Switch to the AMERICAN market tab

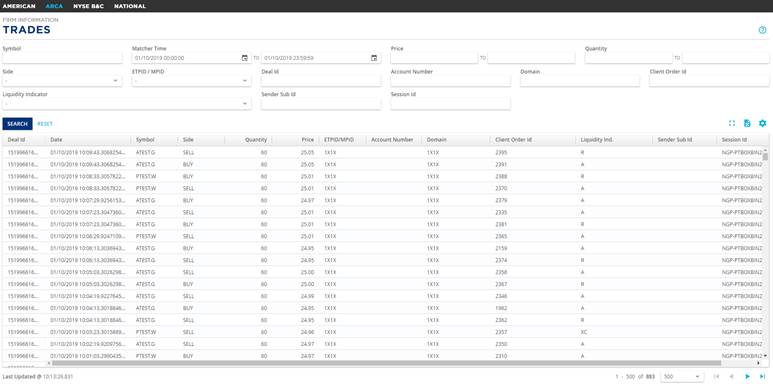[x=19, y=6]
